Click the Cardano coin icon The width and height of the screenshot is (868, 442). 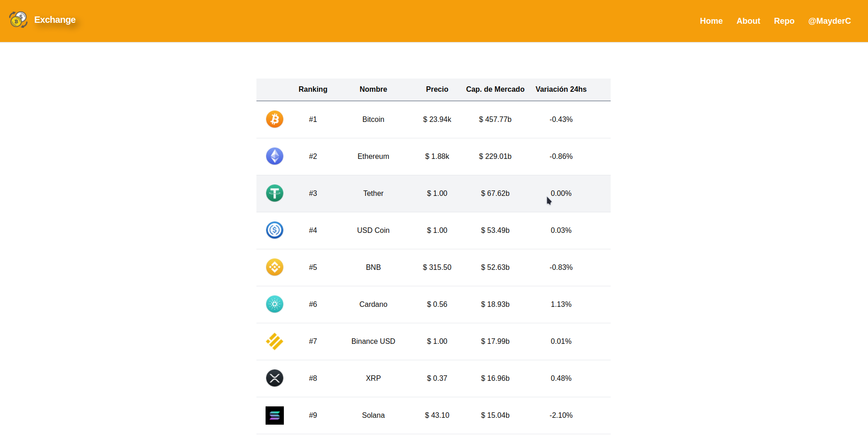(x=275, y=304)
